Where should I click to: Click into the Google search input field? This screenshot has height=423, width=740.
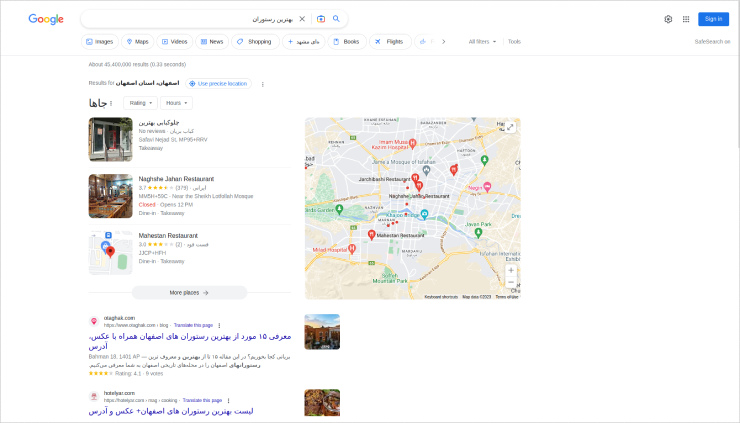(189, 19)
